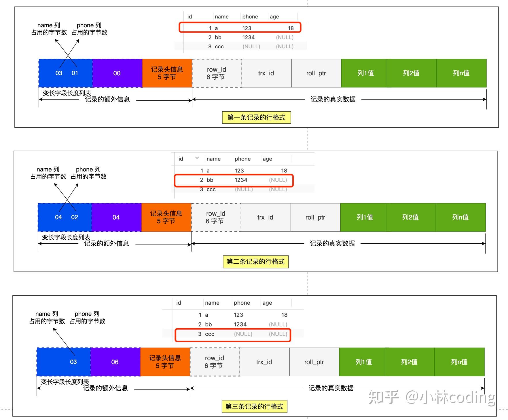The image size is (508, 420).
Task: Select age cell 18 in 第一条记录 table
Action: [291, 28]
